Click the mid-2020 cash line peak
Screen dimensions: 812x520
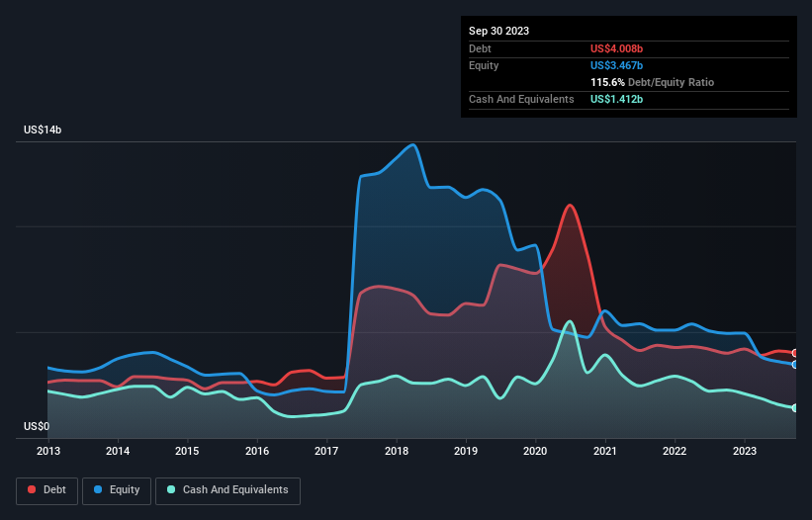click(570, 321)
